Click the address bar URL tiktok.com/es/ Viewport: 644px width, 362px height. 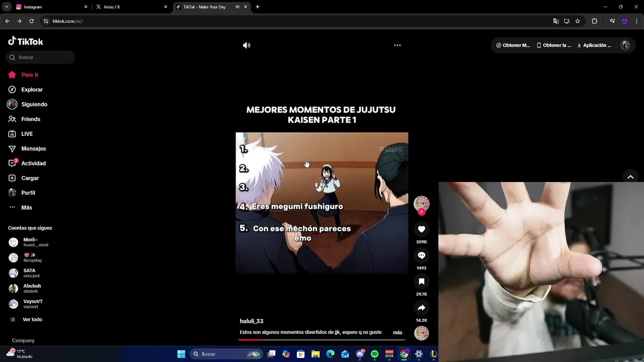pyautogui.click(x=67, y=21)
